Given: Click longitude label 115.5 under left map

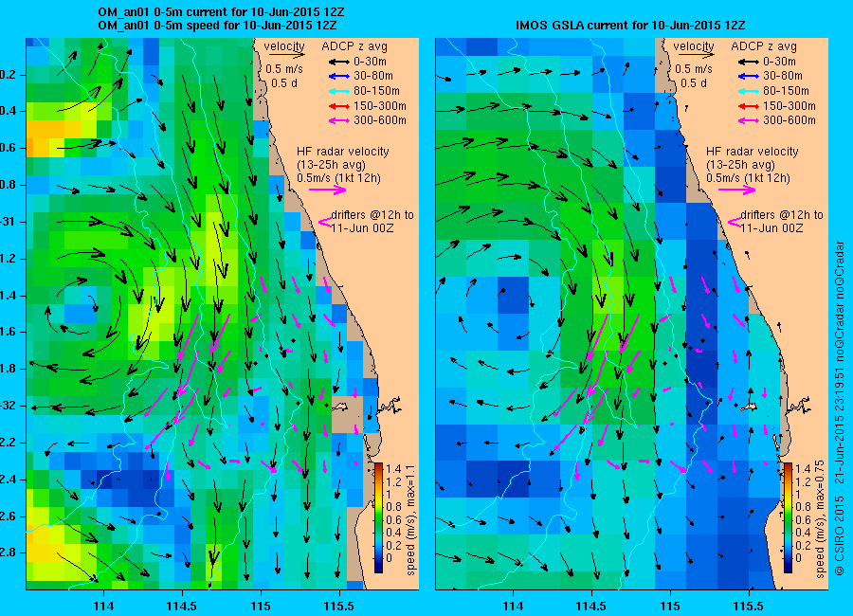Looking at the screenshot, I should point(339,606).
